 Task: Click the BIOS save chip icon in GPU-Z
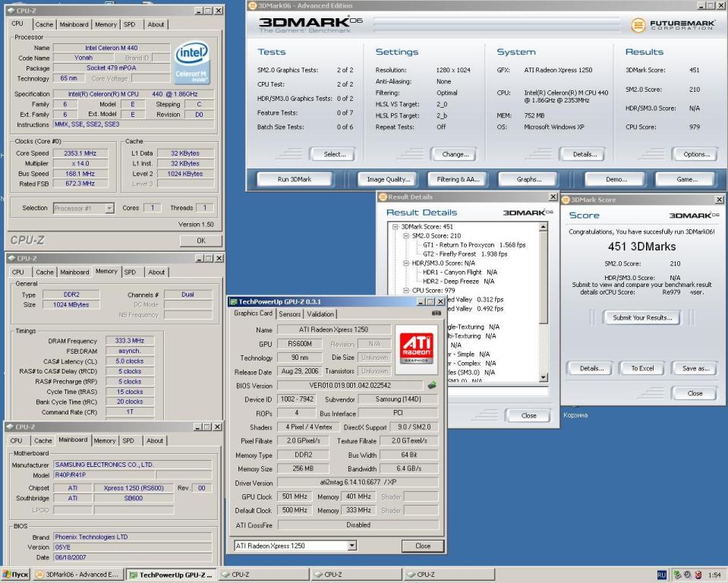(432, 385)
